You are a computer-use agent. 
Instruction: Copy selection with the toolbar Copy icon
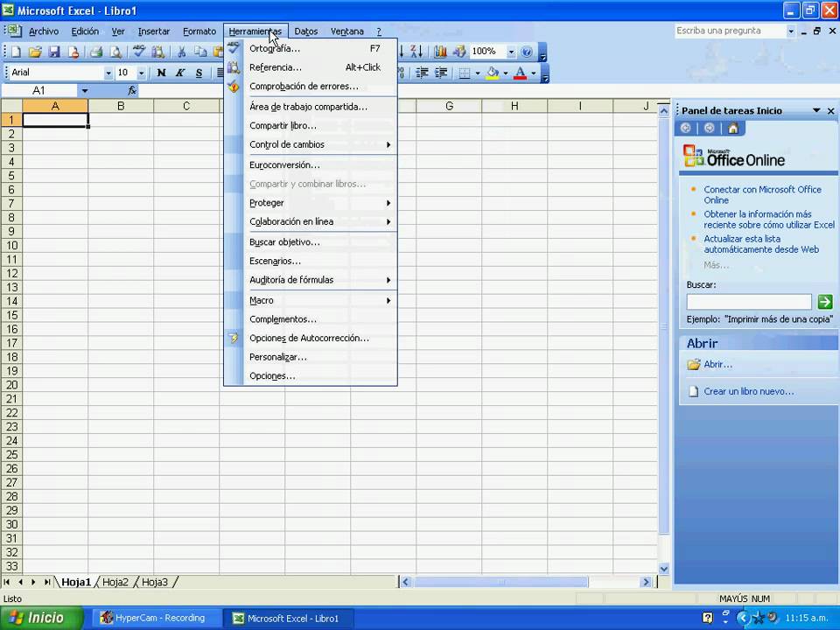[x=200, y=52]
